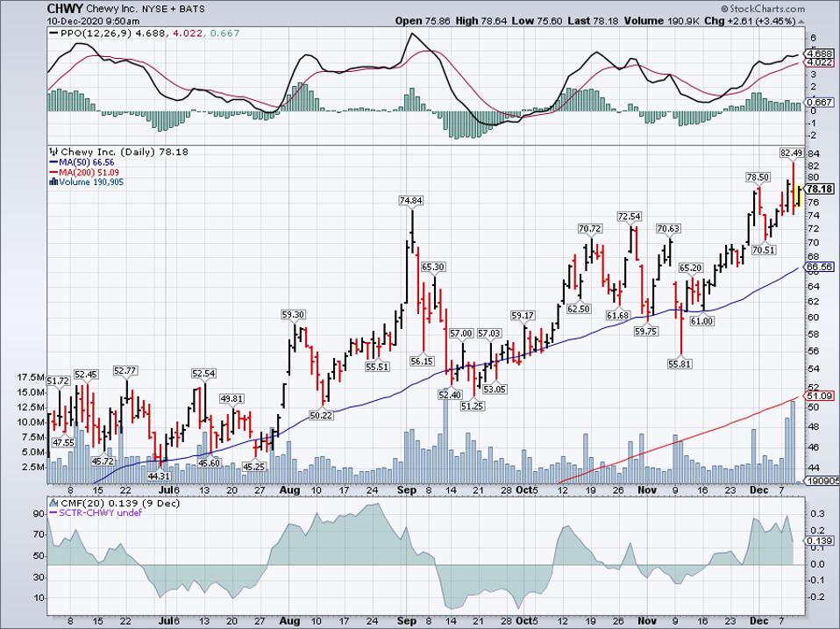Click the yellow highlighted latest price bar

click(798, 197)
